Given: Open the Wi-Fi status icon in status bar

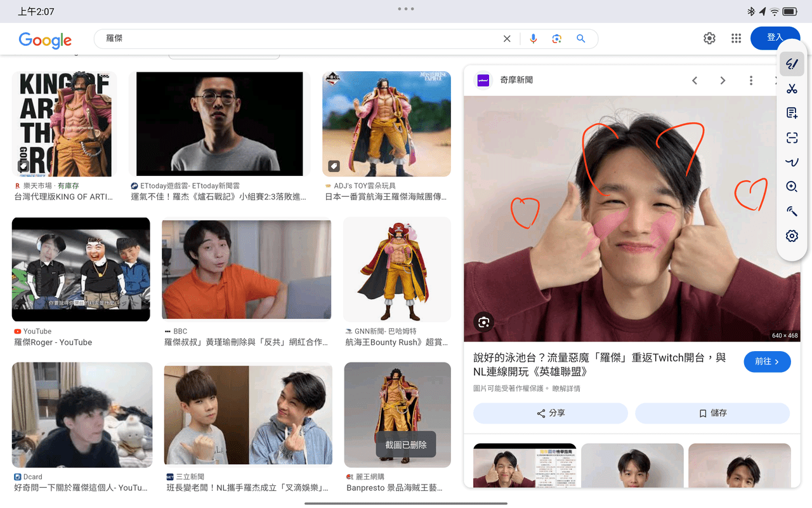Looking at the screenshot, I should pyautogui.click(x=775, y=11).
